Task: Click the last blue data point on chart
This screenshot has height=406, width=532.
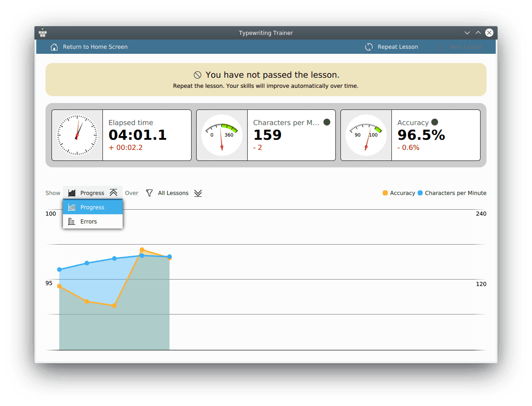Action: (x=170, y=257)
